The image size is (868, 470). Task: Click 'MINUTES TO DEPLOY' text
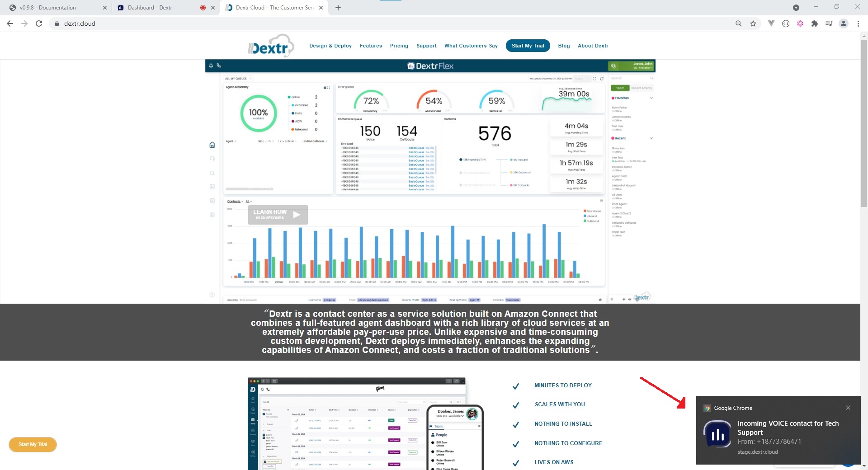(x=563, y=385)
